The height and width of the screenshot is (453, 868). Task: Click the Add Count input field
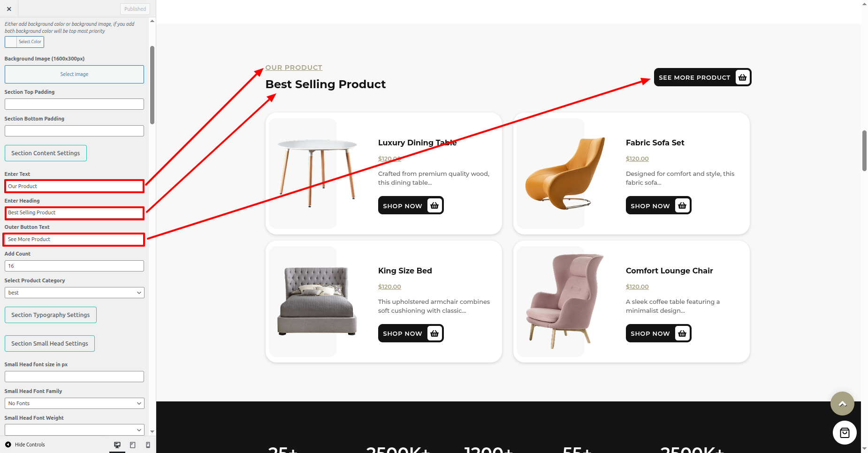click(x=74, y=266)
